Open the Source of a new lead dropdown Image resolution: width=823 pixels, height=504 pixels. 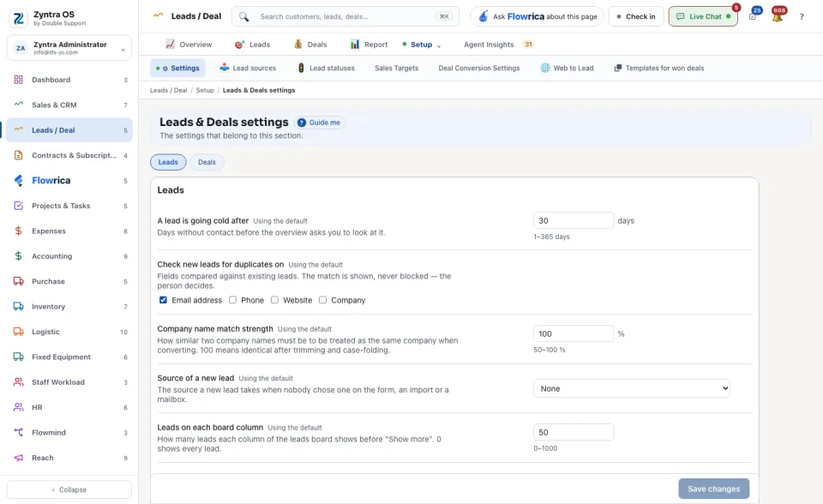(x=632, y=388)
